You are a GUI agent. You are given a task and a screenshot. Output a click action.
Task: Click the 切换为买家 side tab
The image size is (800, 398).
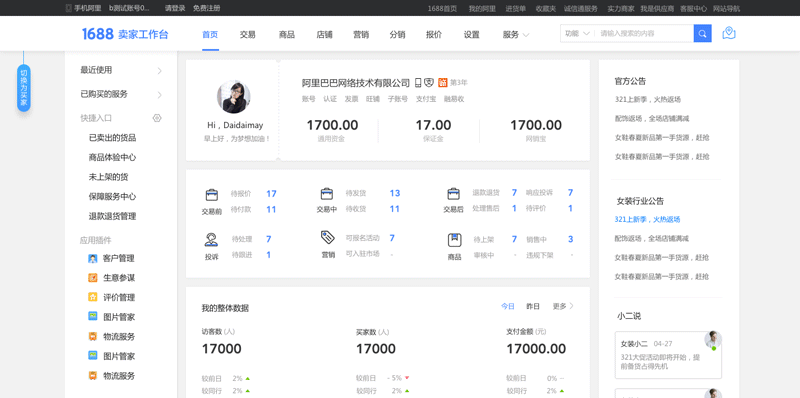pos(23,88)
